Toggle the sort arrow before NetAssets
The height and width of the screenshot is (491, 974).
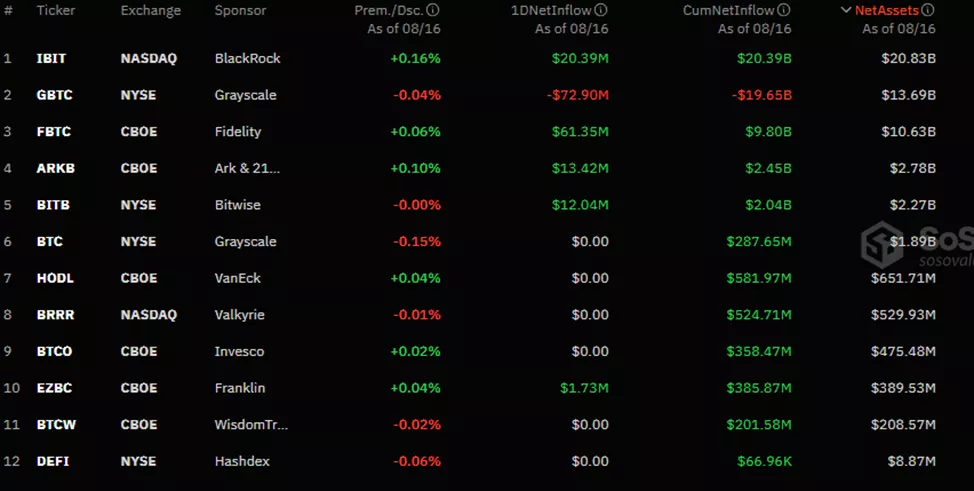pyautogui.click(x=846, y=10)
